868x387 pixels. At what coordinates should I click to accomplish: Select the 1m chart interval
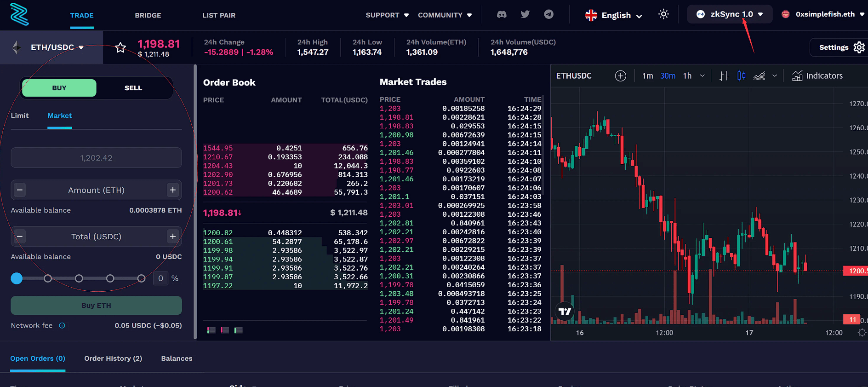tap(647, 76)
